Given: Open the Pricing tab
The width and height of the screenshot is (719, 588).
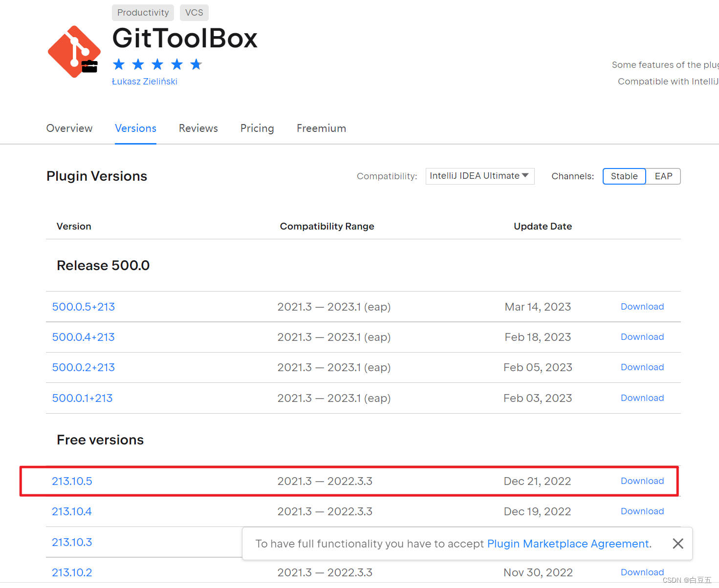Looking at the screenshot, I should click(257, 128).
